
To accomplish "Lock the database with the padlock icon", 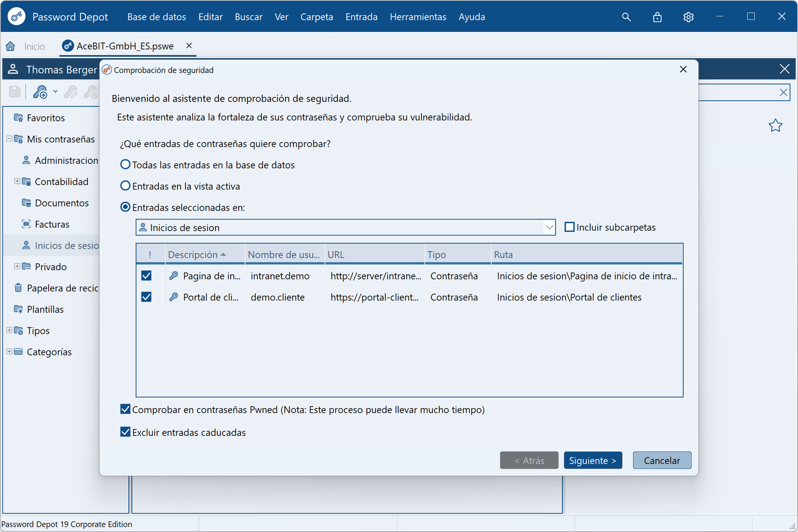I will point(657,17).
